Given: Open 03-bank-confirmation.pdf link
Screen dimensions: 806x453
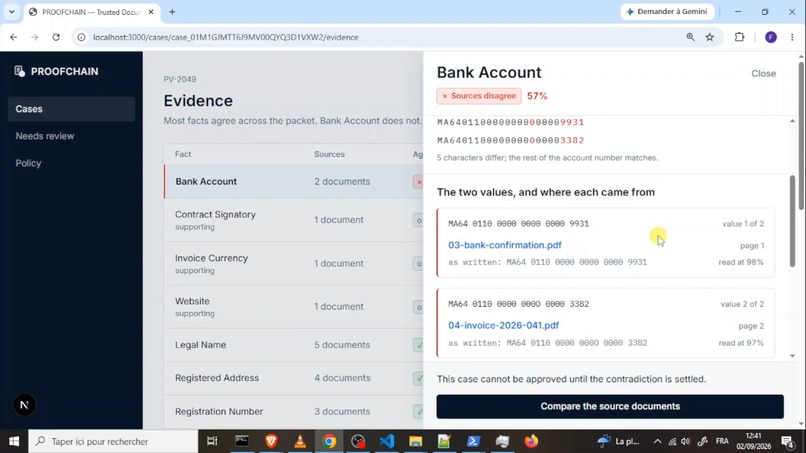Looking at the screenshot, I should pyautogui.click(x=505, y=245).
